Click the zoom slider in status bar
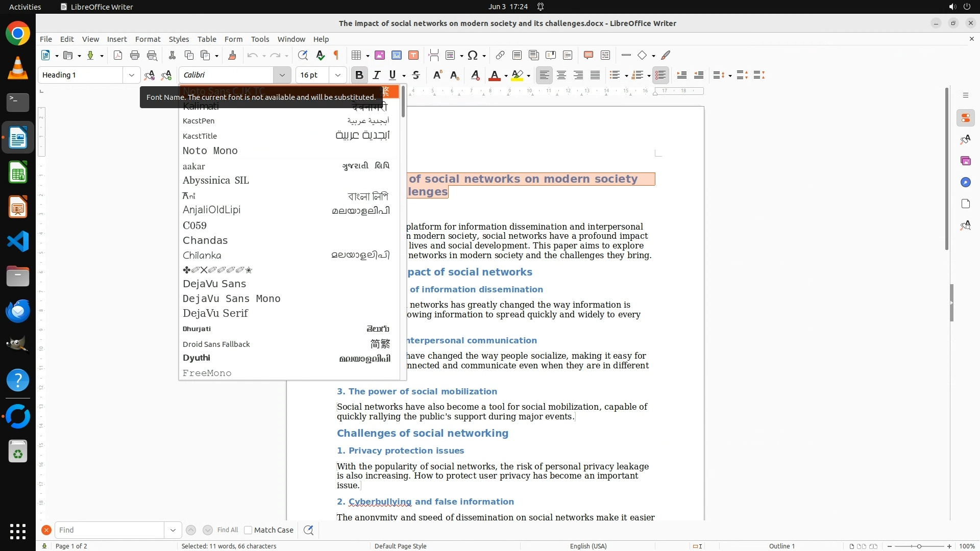 (919, 546)
